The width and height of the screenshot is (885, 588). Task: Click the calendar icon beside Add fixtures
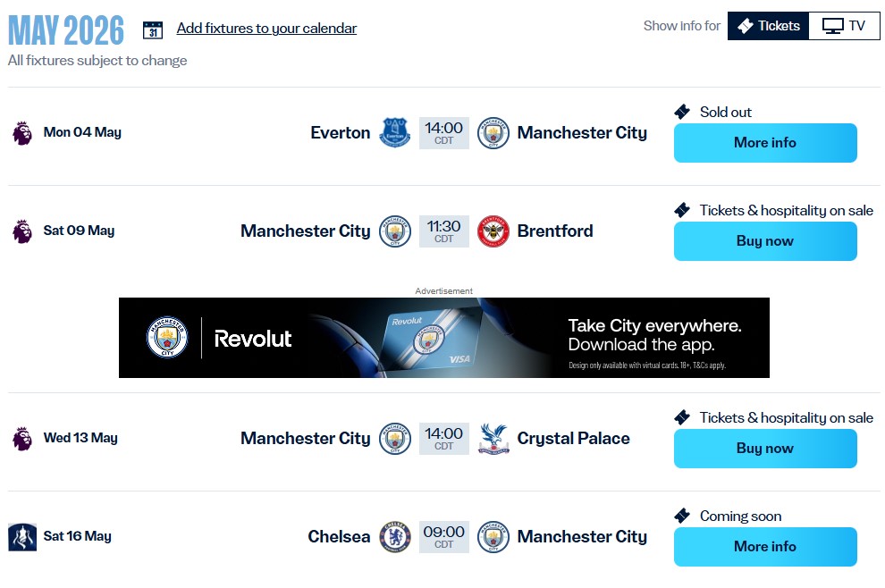pyautogui.click(x=153, y=29)
